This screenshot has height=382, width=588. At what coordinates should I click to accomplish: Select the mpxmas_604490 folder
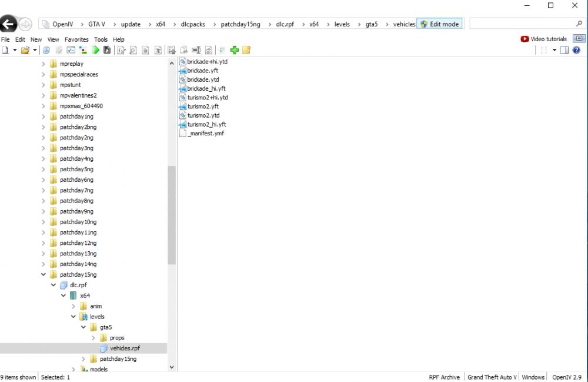[x=81, y=106]
